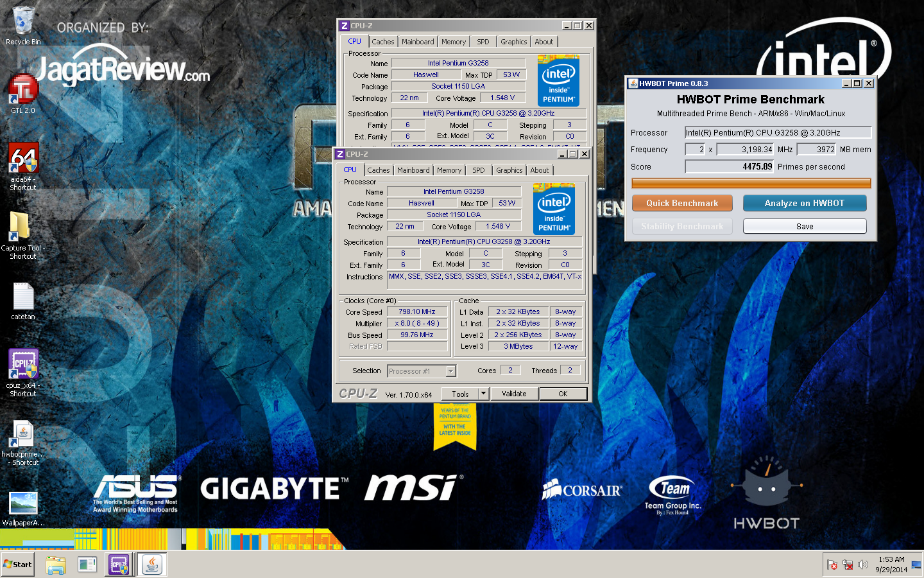The height and width of the screenshot is (578, 924).
Task: Open the Memory tab in front CPU-Z
Action: pyautogui.click(x=449, y=170)
